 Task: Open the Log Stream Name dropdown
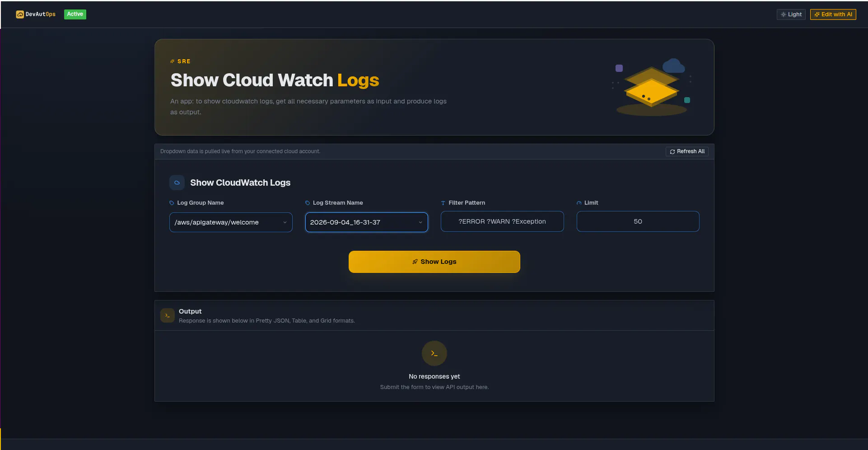click(366, 222)
